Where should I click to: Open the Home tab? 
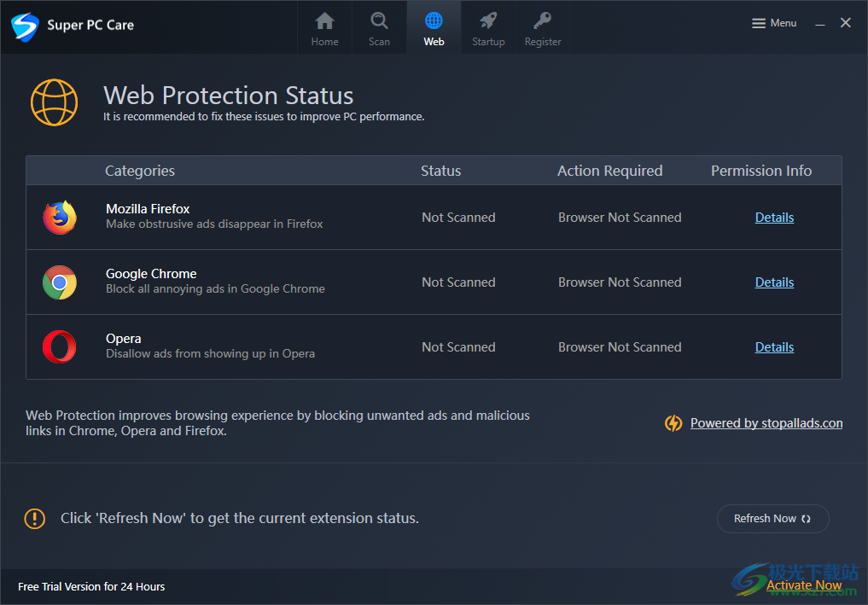click(324, 28)
